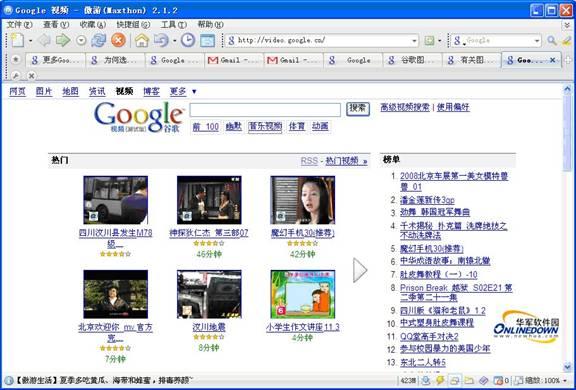Open the 汶川地震 video thumbnail
The height and width of the screenshot is (390, 576).
[x=209, y=294]
